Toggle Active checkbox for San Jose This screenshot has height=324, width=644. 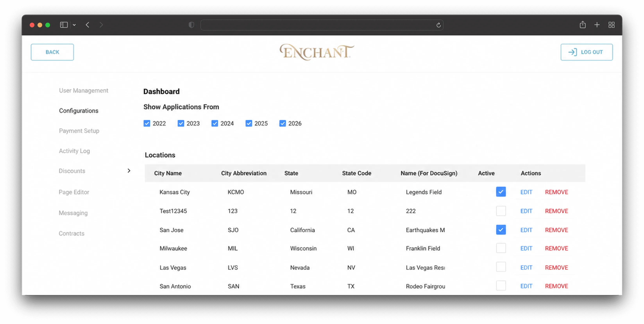point(501,230)
